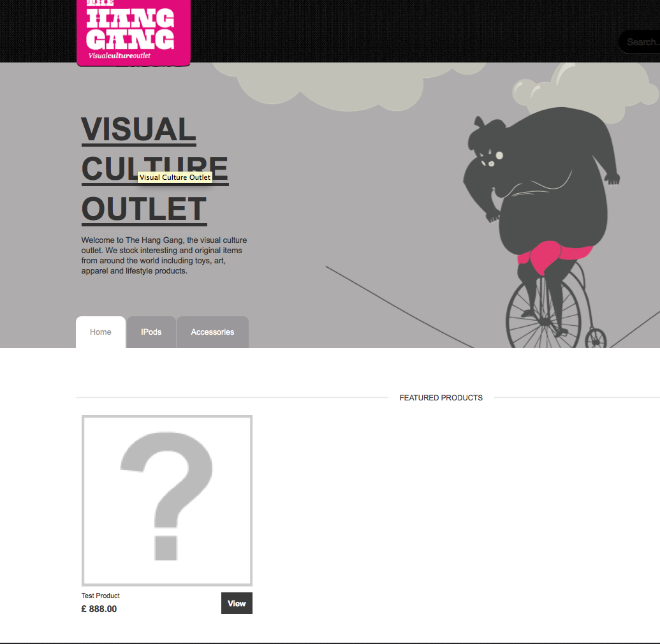This screenshot has height=644, width=660.
Task: Click the Featured Products section heading
Action: pyautogui.click(x=441, y=398)
